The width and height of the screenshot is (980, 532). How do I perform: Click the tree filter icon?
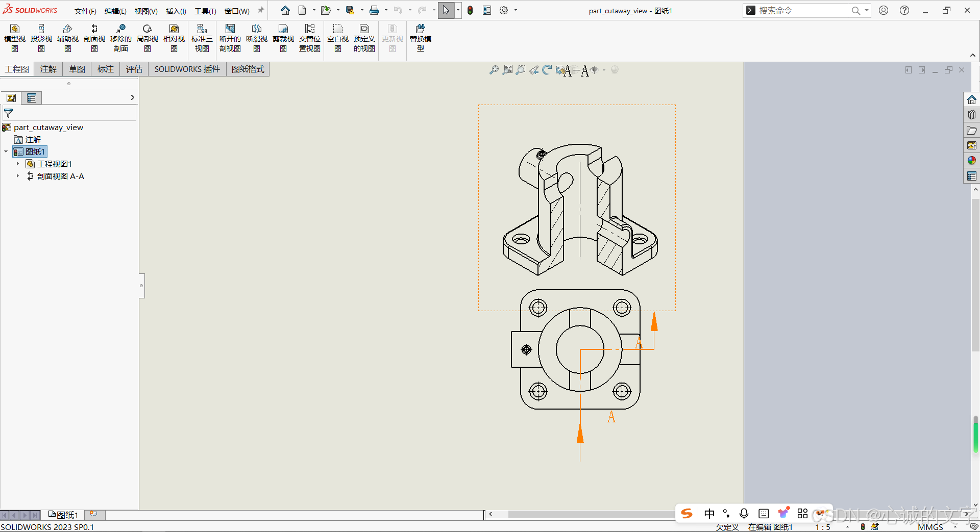click(x=9, y=113)
